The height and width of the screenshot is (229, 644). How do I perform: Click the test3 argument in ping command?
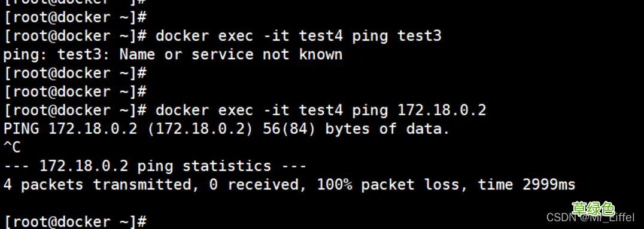[420, 36]
